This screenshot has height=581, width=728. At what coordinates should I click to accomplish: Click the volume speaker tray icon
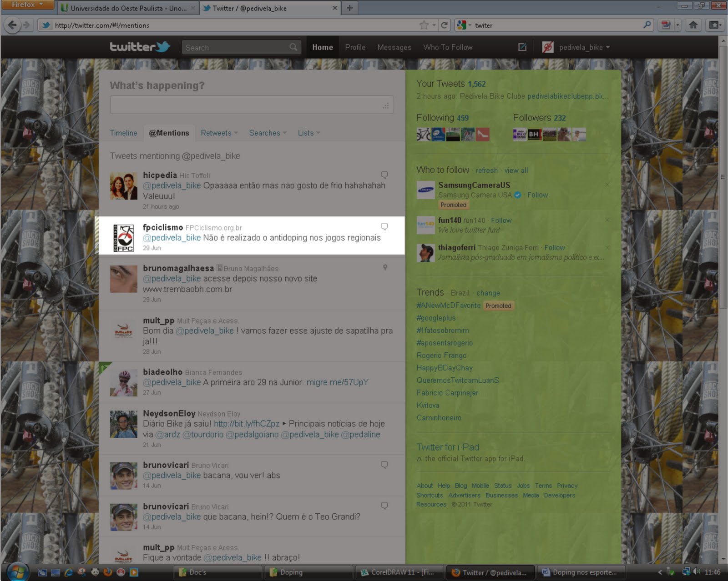point(697,572)
